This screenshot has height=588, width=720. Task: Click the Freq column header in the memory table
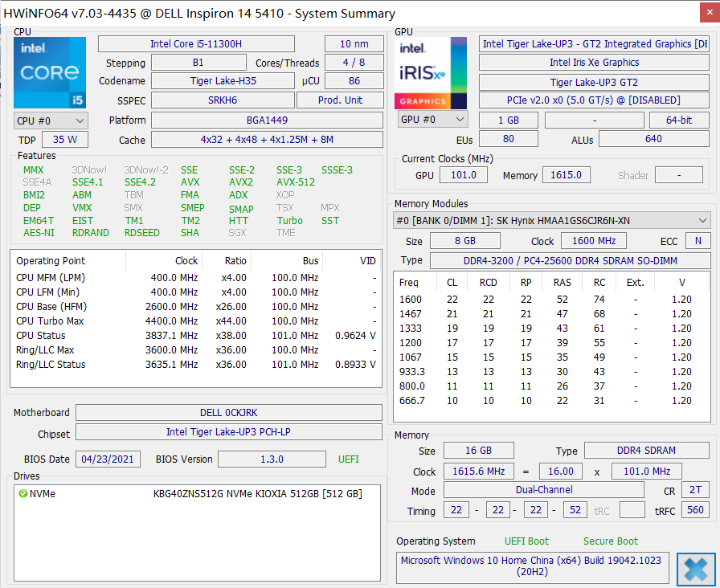click(x=408, y=283)
